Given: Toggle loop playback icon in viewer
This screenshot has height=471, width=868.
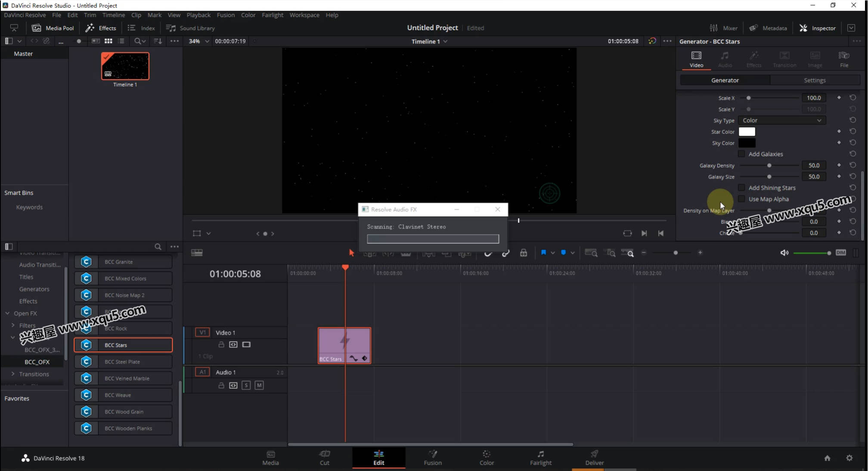Looking at the screenshot, I should 627,233.
